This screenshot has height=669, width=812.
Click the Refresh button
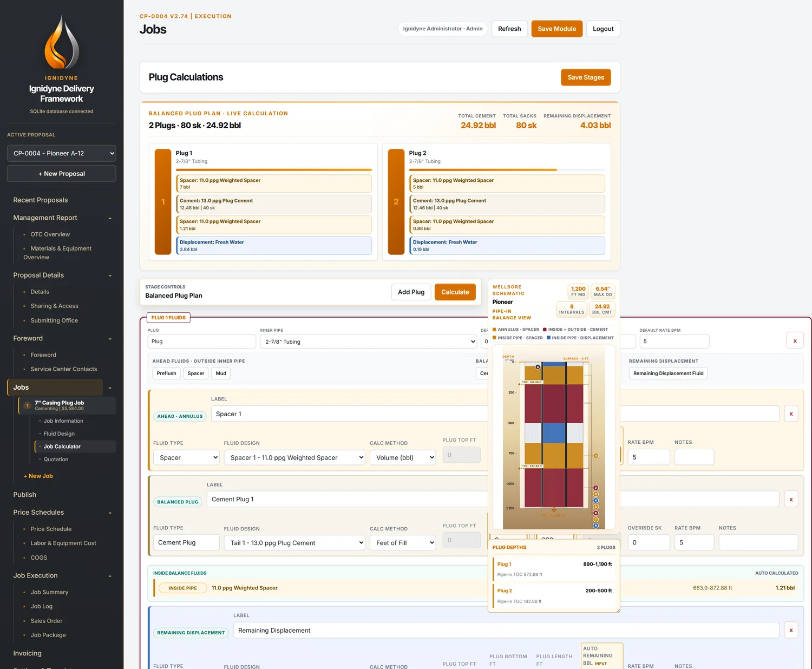click(509, 29)
